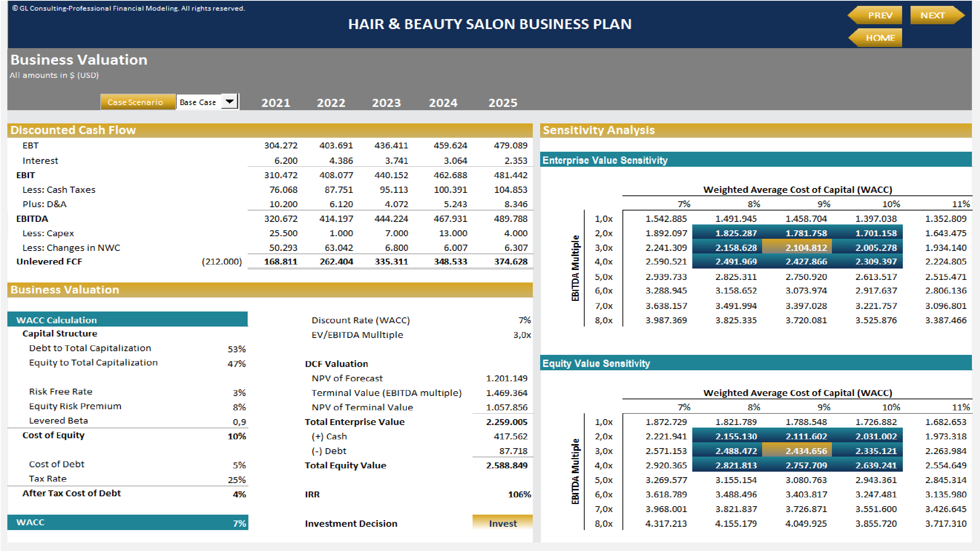
Task: Select the 2021 year column header
Action: (x=276, y=103)
